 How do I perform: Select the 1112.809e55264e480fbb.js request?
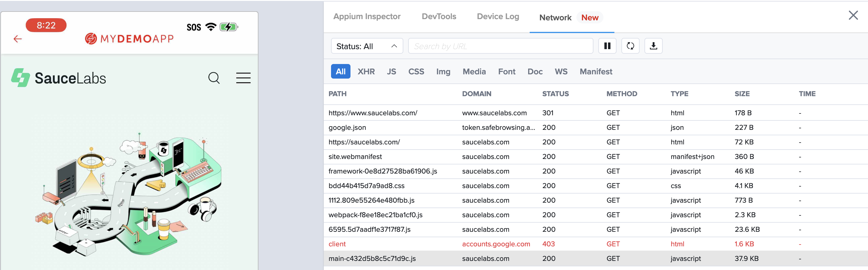click(595, 200)
